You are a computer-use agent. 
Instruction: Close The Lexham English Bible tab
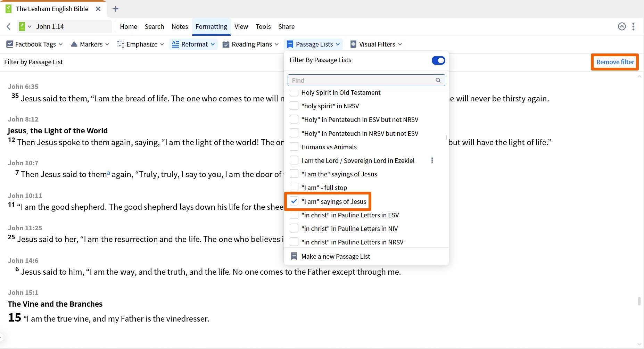pyautogui.click(x=98, y=9)
